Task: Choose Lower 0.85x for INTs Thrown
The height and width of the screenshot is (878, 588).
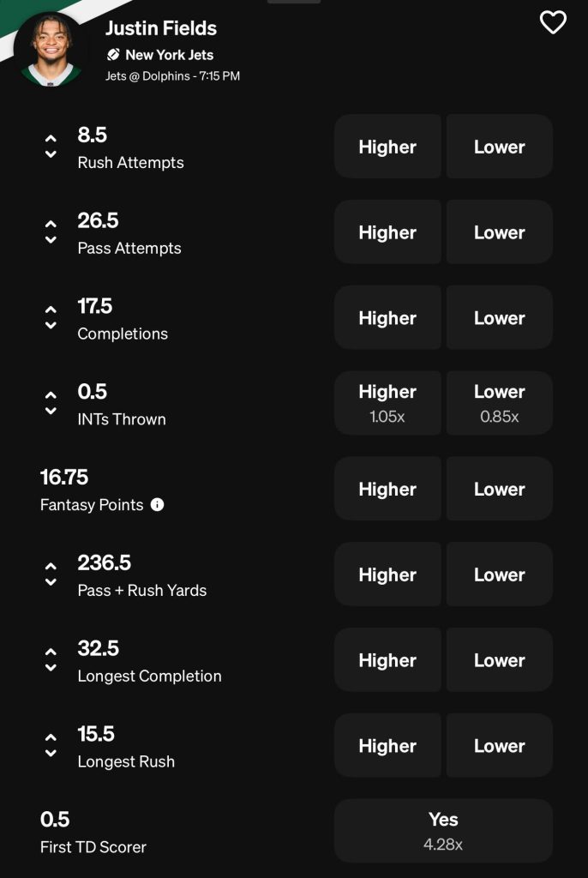Action: point(500,403)
